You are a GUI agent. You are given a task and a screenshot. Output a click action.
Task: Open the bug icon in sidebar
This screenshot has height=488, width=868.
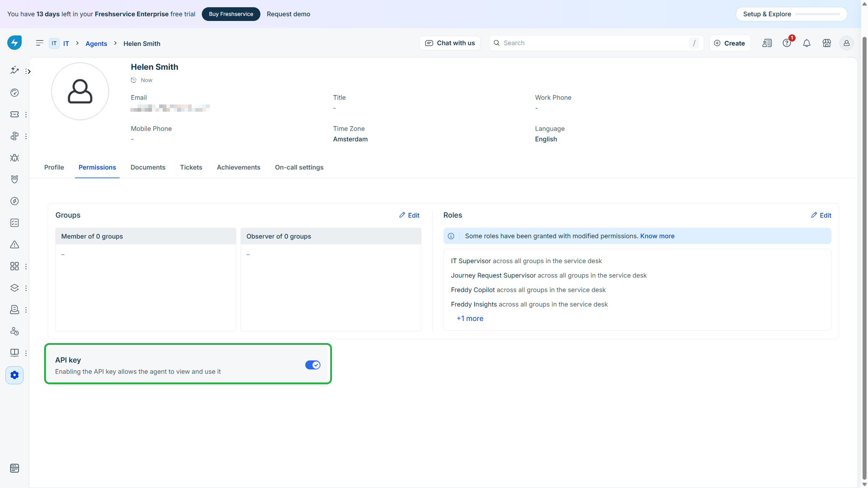(x=14, y=158)
